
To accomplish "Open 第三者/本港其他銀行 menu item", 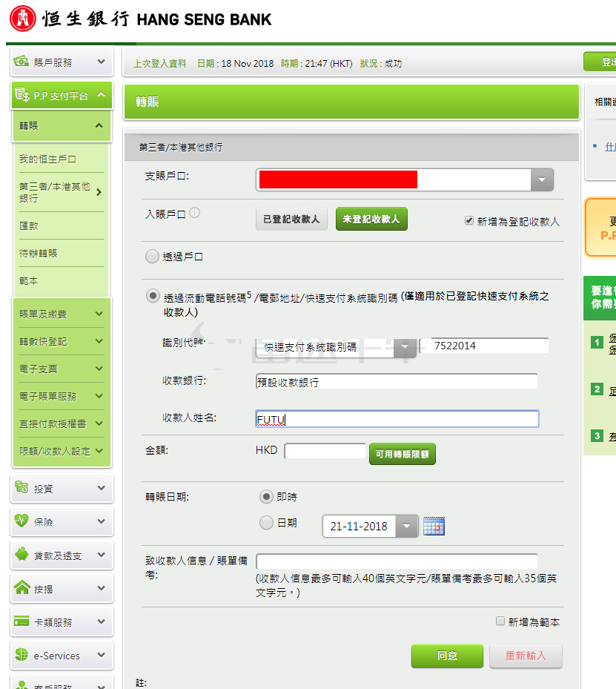I will 62,192.
